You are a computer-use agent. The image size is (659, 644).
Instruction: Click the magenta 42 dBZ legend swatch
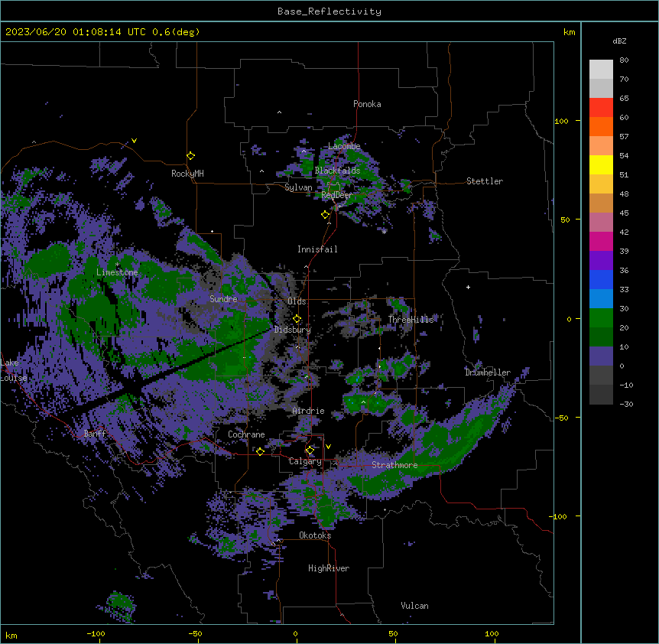click(601, 241)
